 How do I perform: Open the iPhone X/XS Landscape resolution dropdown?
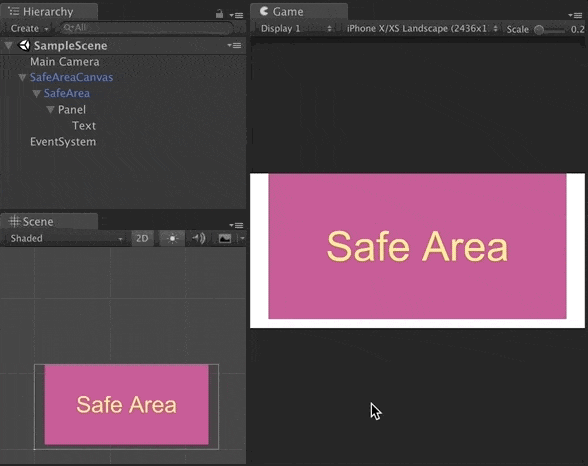[422, 28]
